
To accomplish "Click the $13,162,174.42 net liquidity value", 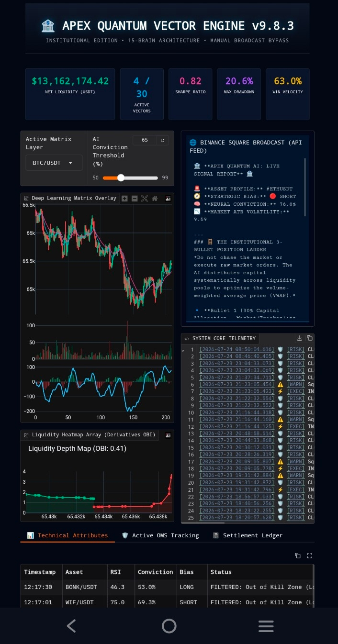I will coord(70,81).
